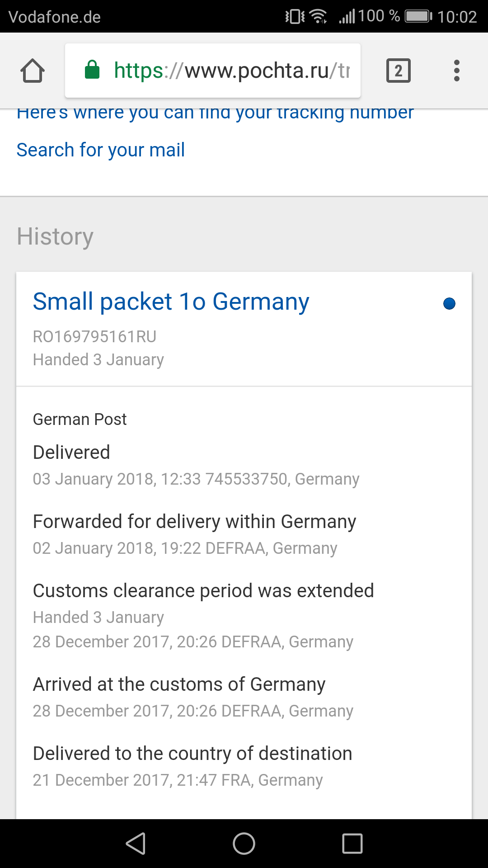Tap the pochta.ru URL address bar
Screen dimensions: 488x868
click(x=230, y=71)
